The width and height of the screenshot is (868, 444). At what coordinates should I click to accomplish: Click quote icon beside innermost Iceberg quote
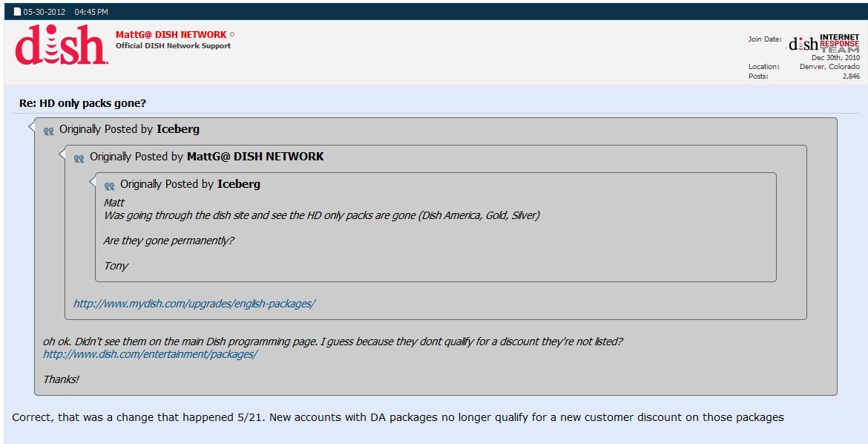click(x=110, y=186)
